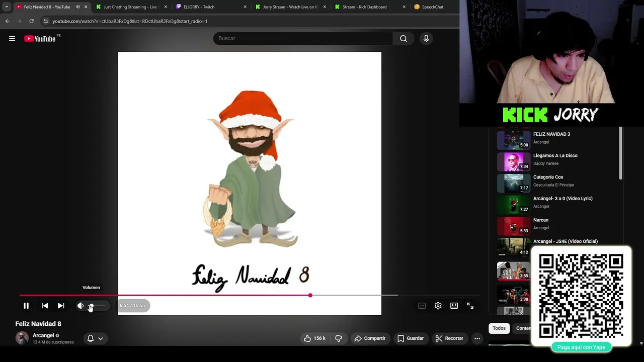The image size is (644, 362).
Task: Dislike the video
Action: [339, 338]
